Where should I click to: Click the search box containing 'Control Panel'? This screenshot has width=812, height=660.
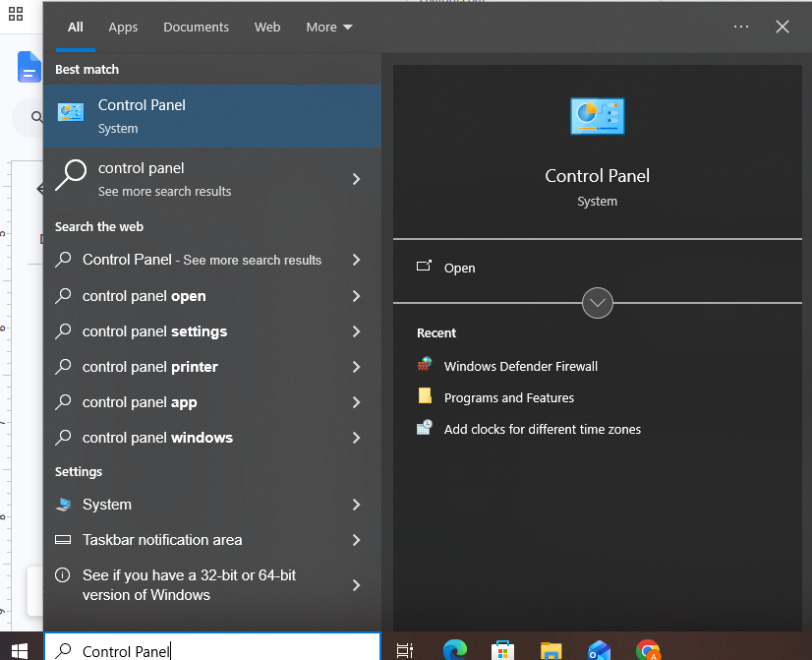pos(212,647)
